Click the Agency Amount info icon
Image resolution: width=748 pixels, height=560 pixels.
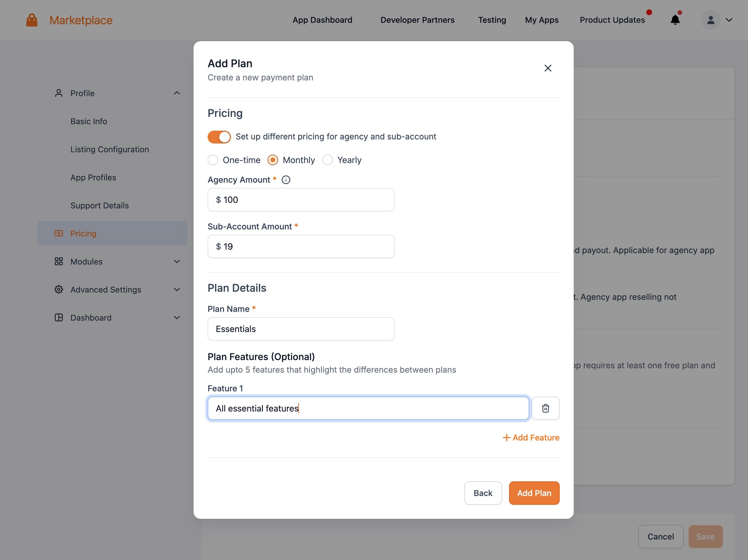286,180
